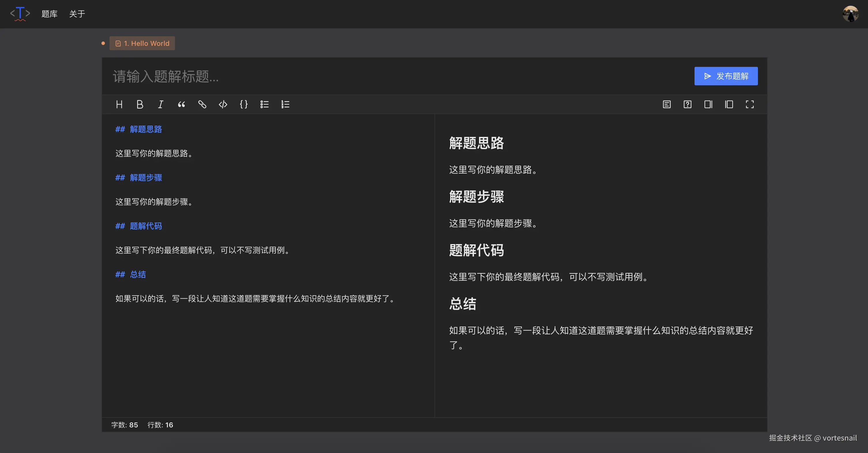Insert an ordered numbered list
The height and width of the screenshot is (453, 868).
pyautogui.click(x=285, y=105)
